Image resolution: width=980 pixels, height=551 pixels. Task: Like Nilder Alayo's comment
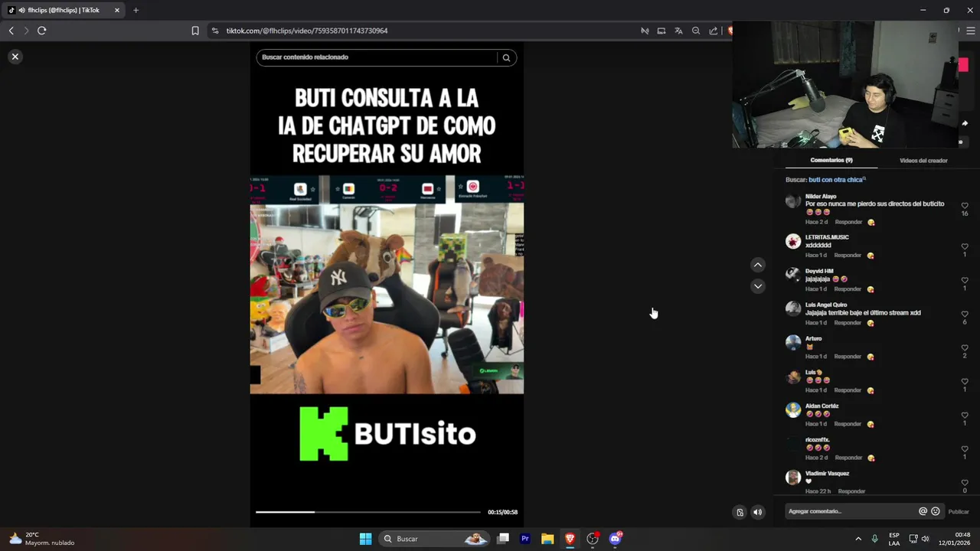pyautogui.click(x=965, y=206)
